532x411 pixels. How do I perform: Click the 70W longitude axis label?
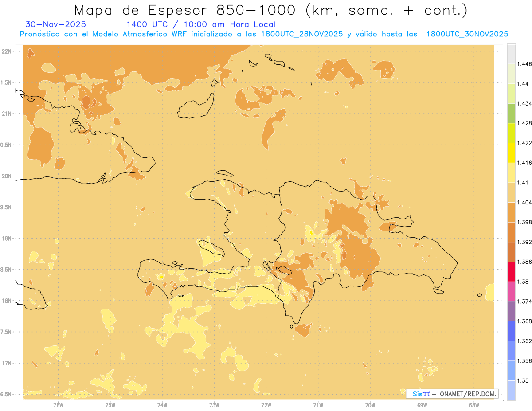[x=370, y=405]
